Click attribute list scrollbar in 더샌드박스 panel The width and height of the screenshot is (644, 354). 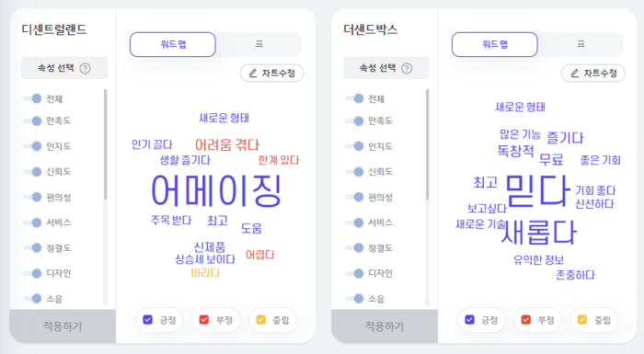tap(428, 144)
